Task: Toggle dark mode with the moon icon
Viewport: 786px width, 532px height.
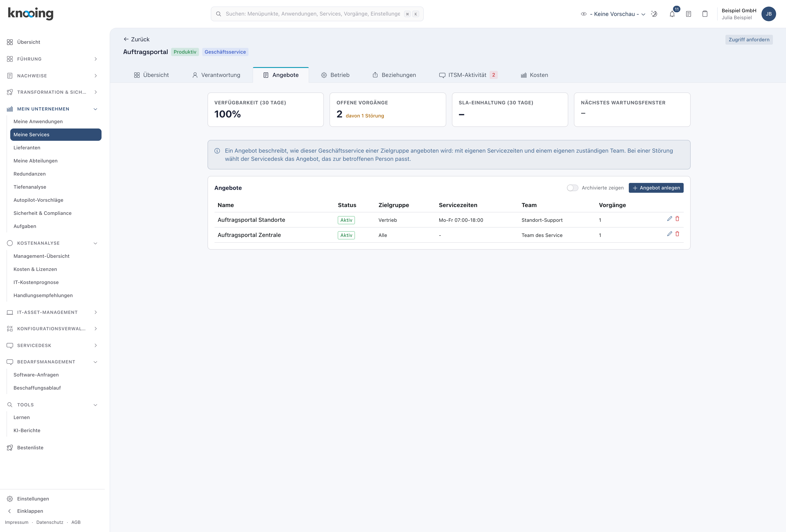Action: [654, 14]
